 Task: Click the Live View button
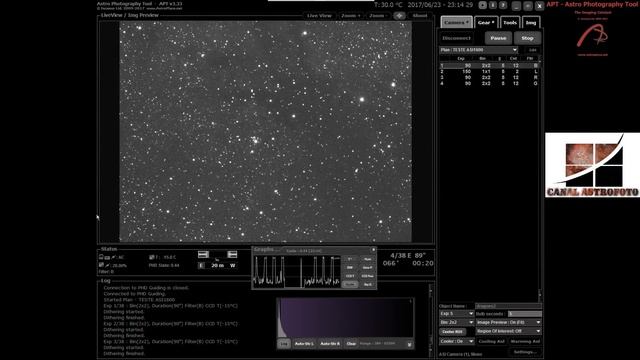pos(319,16)
